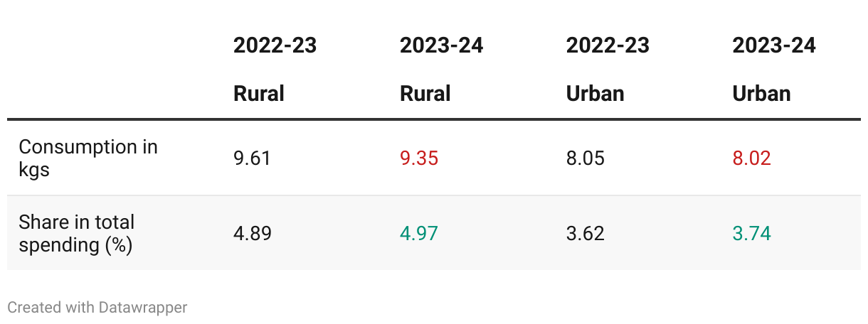This screenshot has height=324, width=868.
Task: Select the 2022-23 Urban column header
Action: tap(608, 70)
